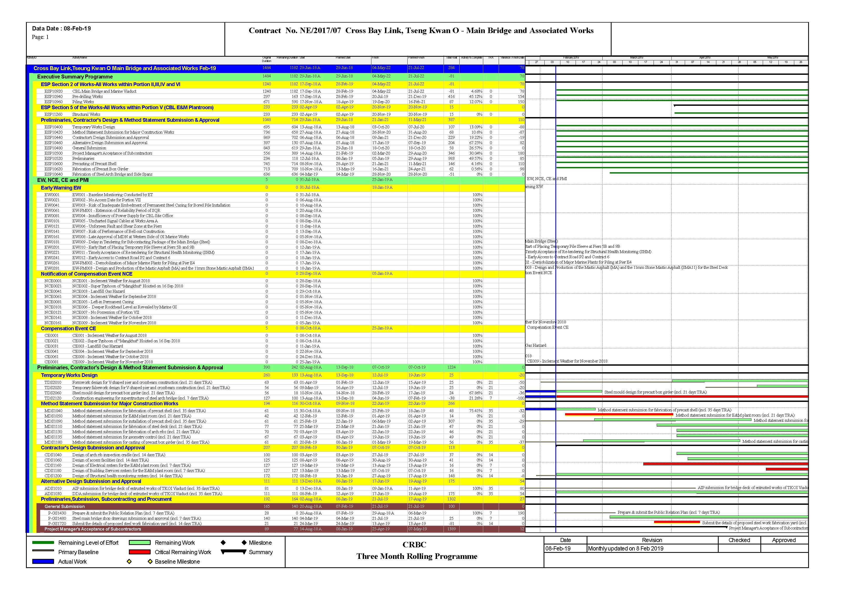This screenshot has width=868, height=614.
Task: Click the Remaining Level of Effort legend bar
Action: [x=43, y=543]
